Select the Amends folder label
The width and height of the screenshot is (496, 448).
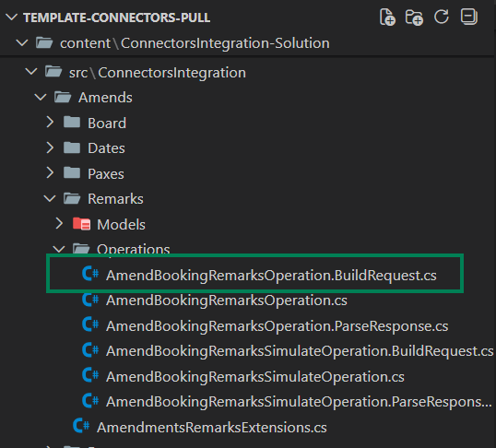pos(105,98)
